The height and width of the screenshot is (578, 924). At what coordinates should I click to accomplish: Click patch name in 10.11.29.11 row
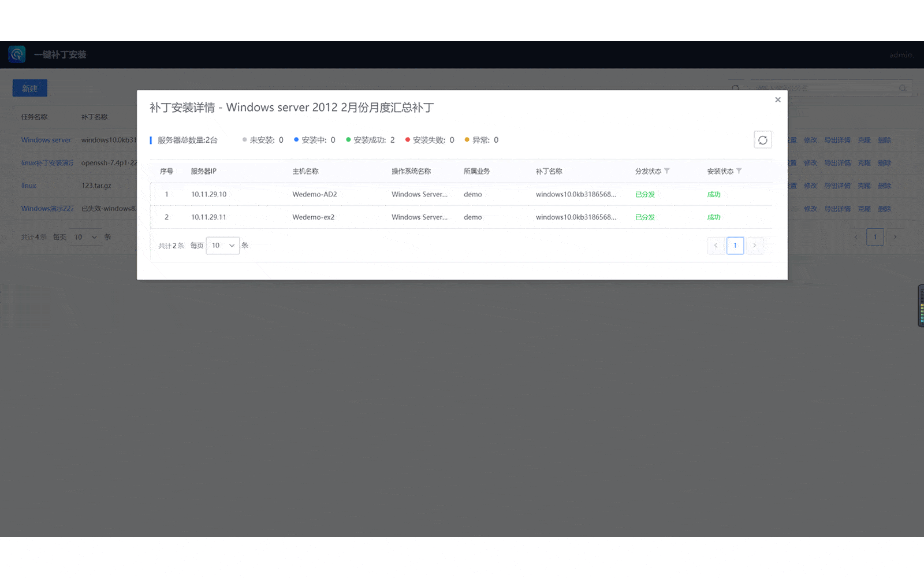coord(576,217)
